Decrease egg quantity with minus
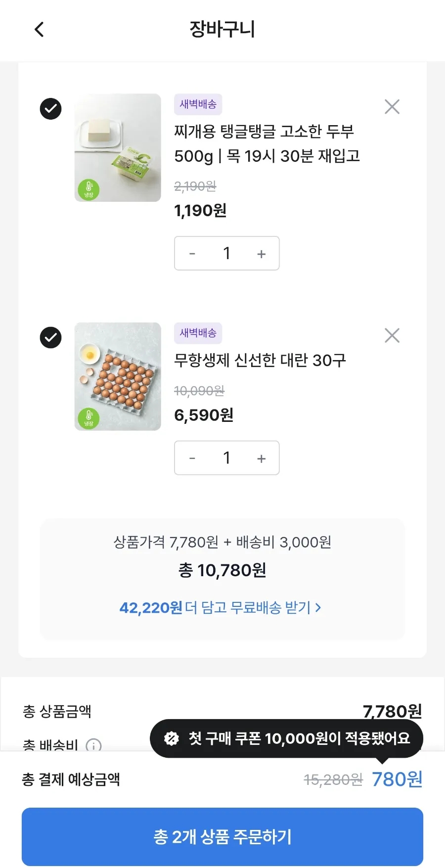Screen dimensions: 445x868 click(192, 458)
